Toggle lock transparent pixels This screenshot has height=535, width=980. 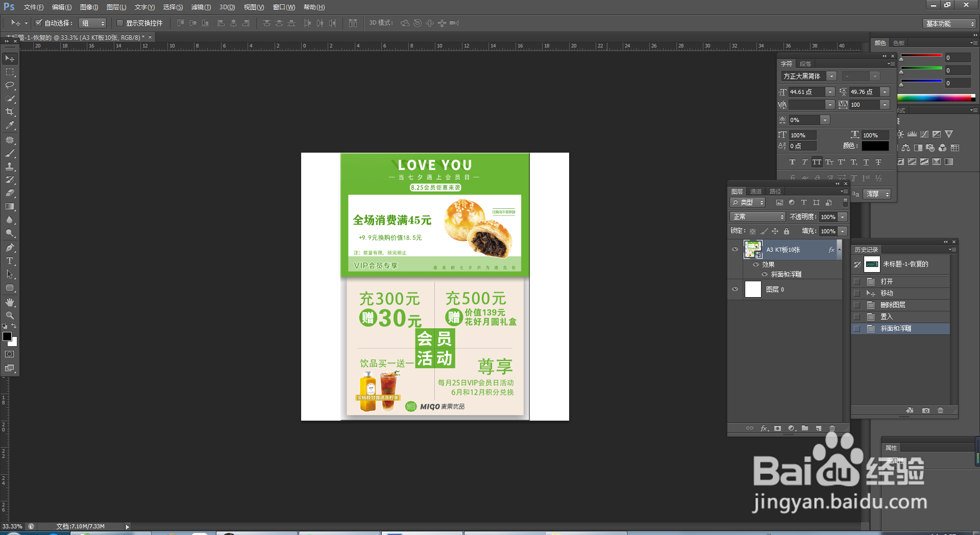tap(753, 231)
